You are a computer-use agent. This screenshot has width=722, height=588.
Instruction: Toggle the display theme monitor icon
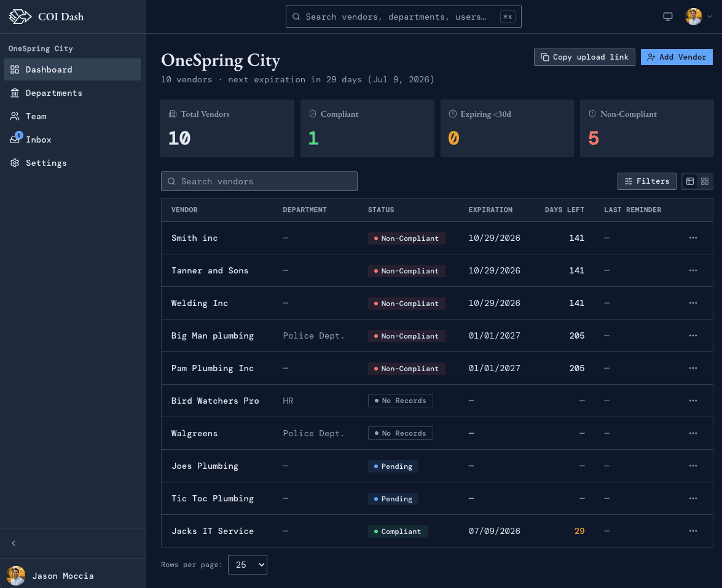point(668,17)
